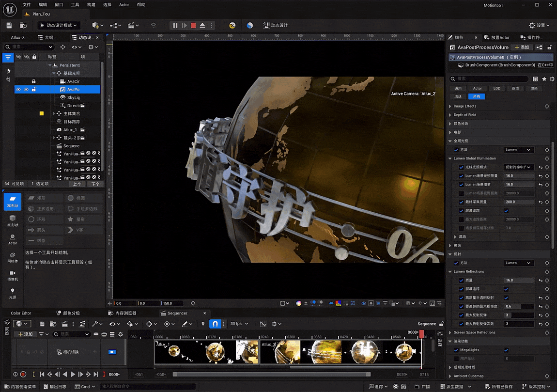Click the Lumen Reflections 质量 value field
This screenshot has width=557, height=392.
click(x=519, y=281)
